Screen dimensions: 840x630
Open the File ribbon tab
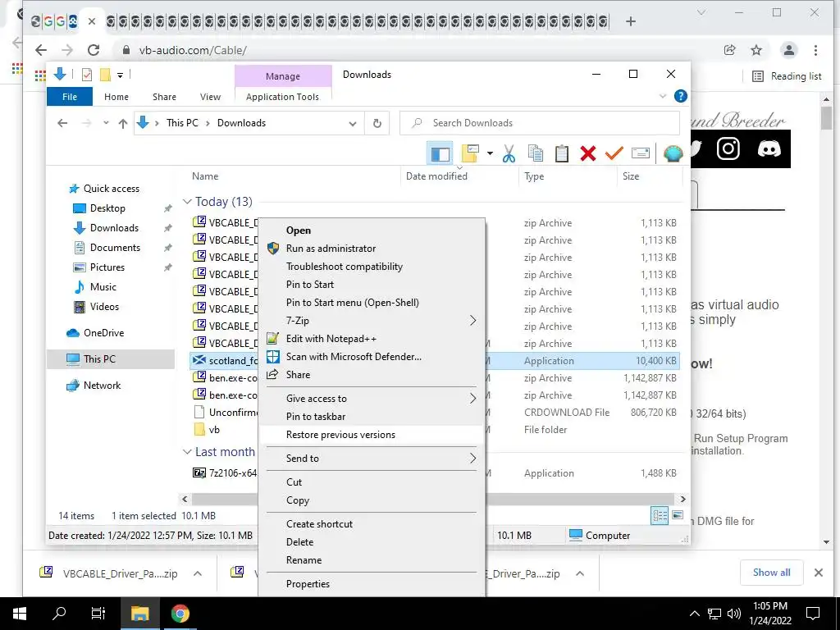(70, 97)
